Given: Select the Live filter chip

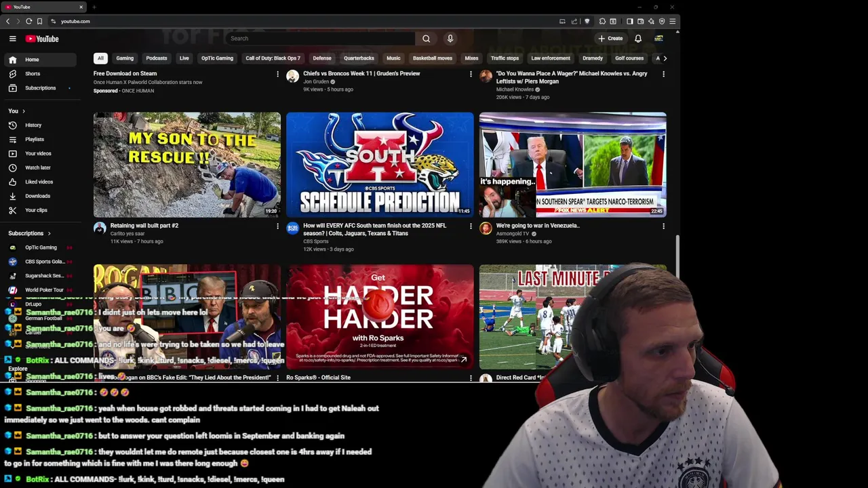Looking at the screenshot, I should [184, 58].
